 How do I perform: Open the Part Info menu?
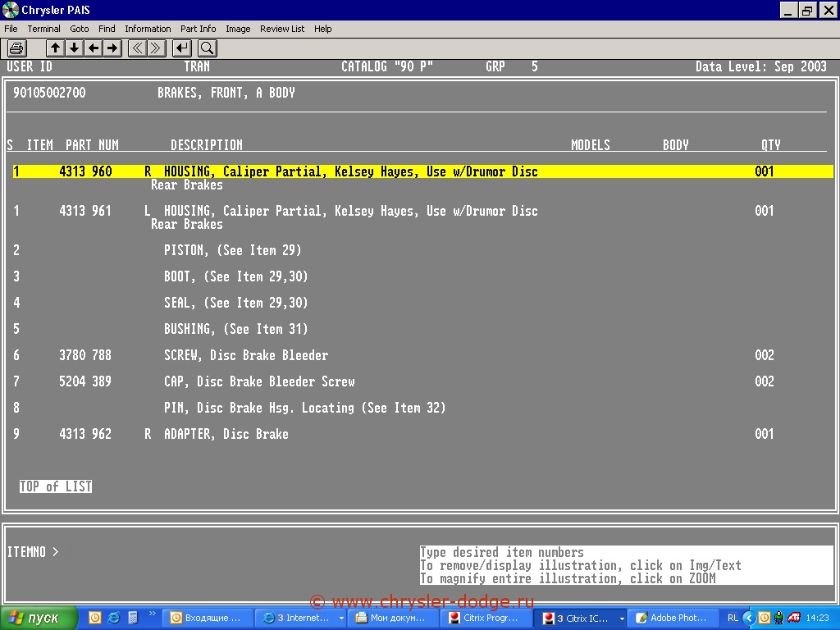[199, 29]
